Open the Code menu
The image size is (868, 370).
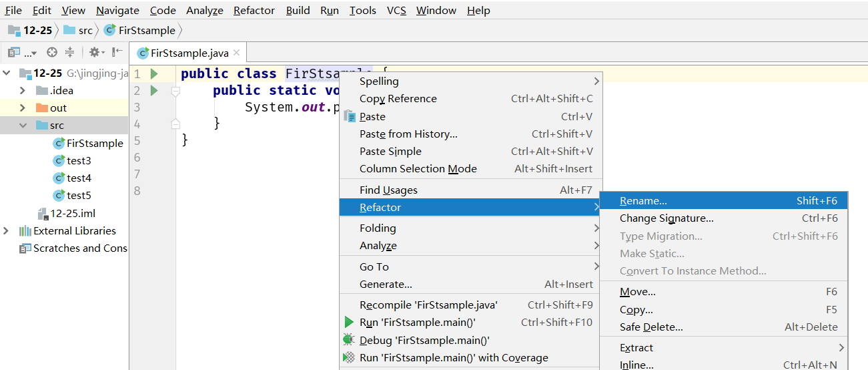coord(163,11)
